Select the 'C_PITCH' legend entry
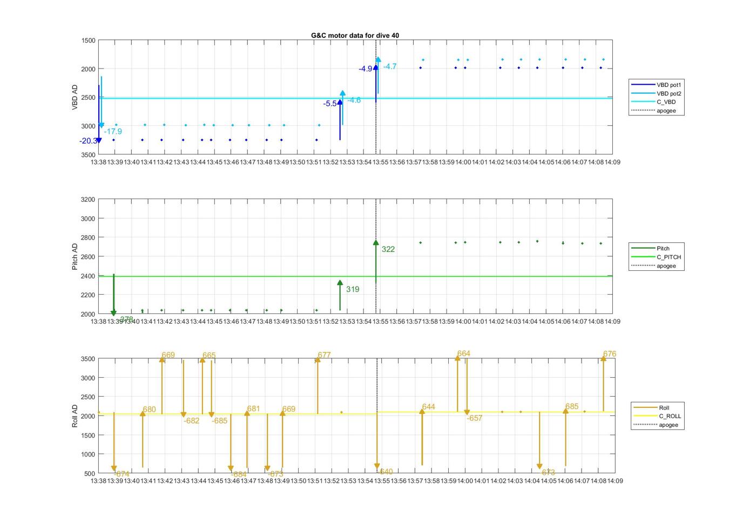This screenshot has width=756, height=532. [656, 257]
